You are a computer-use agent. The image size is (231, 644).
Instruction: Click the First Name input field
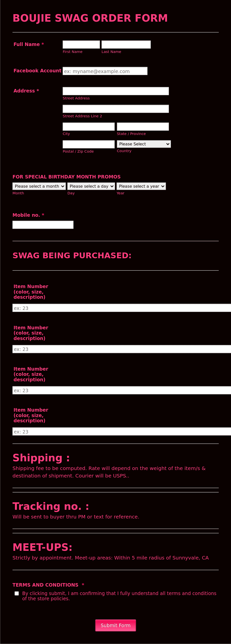(81, 44)
